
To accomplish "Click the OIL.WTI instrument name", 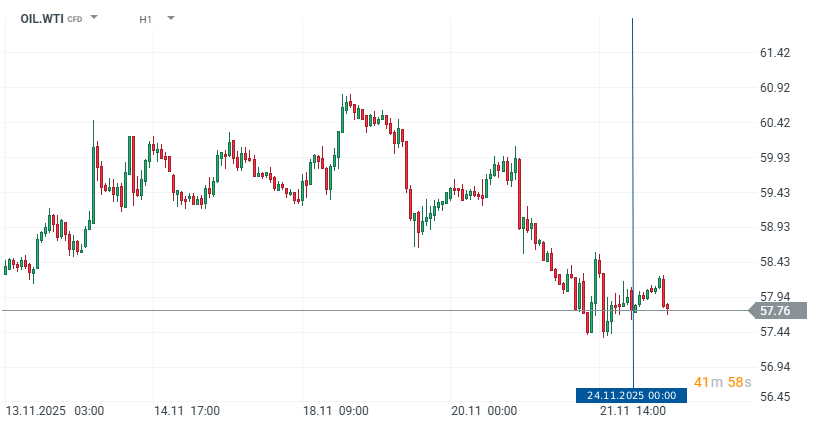I will 41,18.
